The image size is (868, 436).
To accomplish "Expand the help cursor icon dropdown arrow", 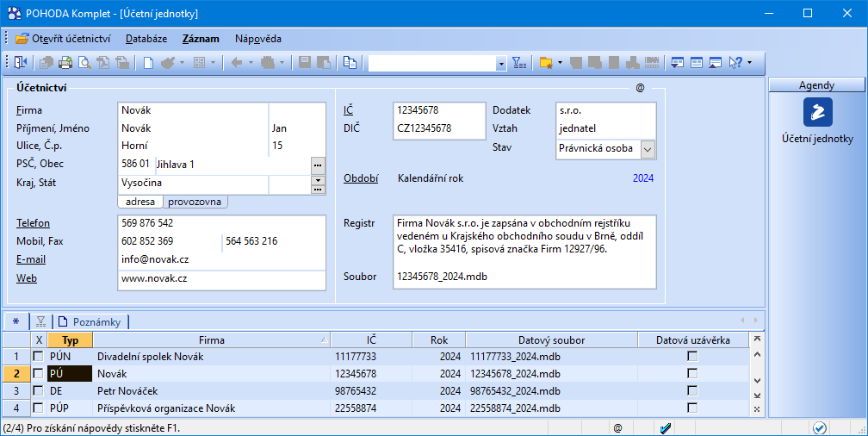I will click(x=749, y=63).
